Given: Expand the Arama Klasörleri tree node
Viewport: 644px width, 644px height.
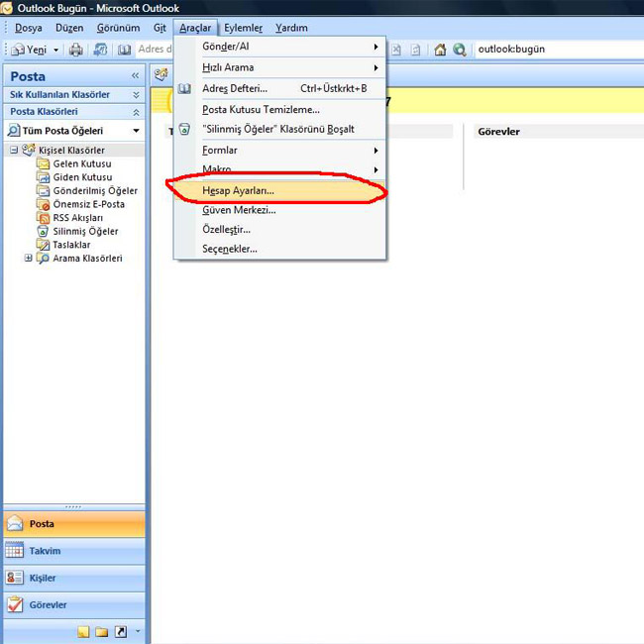Looking at the screenshot, I should click(28, 259).
